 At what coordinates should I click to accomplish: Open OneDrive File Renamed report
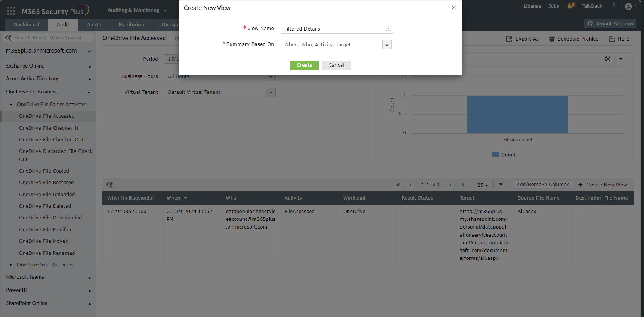[x=47, y=253]
